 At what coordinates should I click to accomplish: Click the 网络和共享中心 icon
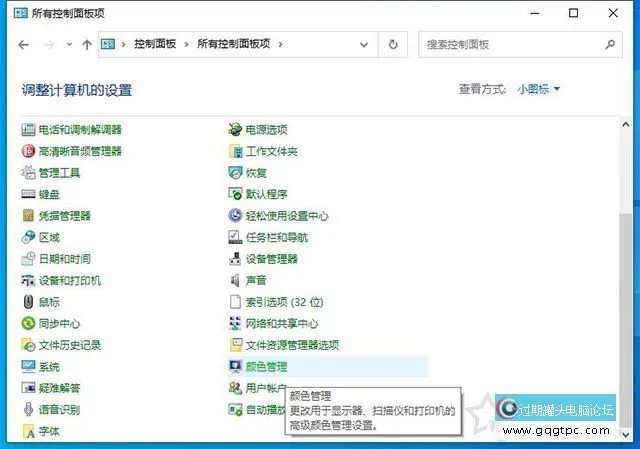click(235, 324)
